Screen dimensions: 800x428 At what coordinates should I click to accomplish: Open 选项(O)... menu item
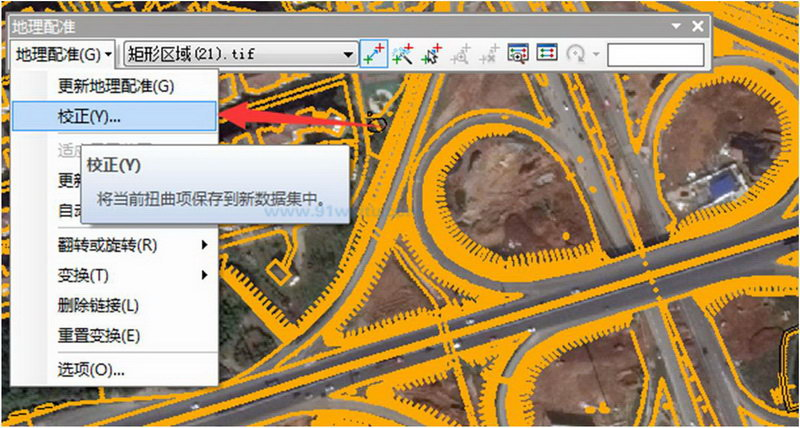click(115, 370)
